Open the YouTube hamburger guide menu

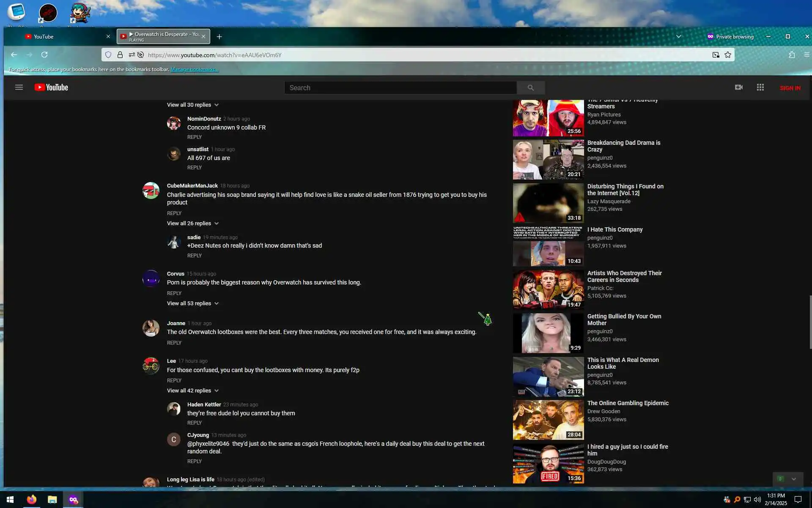pyautogui.click(x=19, y=88)
